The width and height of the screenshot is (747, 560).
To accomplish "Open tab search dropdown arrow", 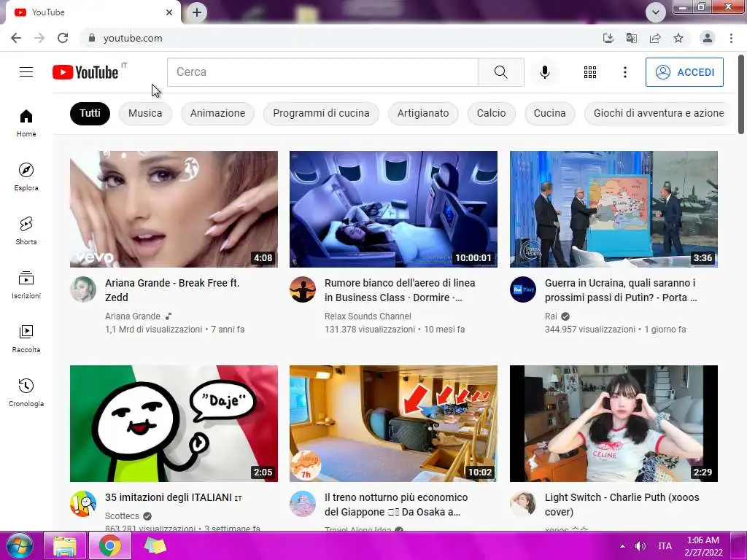I will pyautogui.click(x=656, y=12).
